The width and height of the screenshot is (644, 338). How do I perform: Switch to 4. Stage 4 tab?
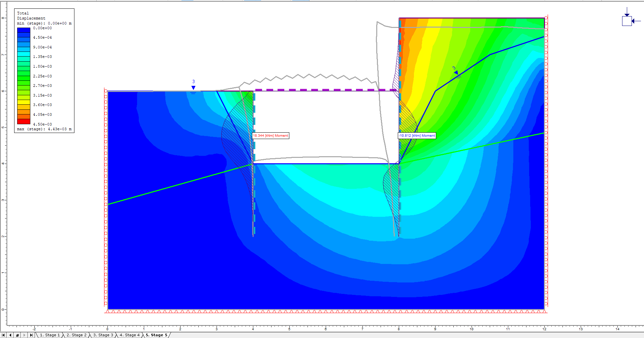(x=130, y=335)
